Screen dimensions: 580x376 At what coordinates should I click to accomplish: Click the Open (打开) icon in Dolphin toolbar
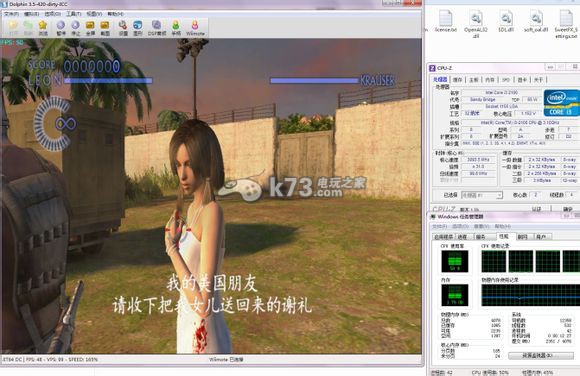(x=13, y=27)
